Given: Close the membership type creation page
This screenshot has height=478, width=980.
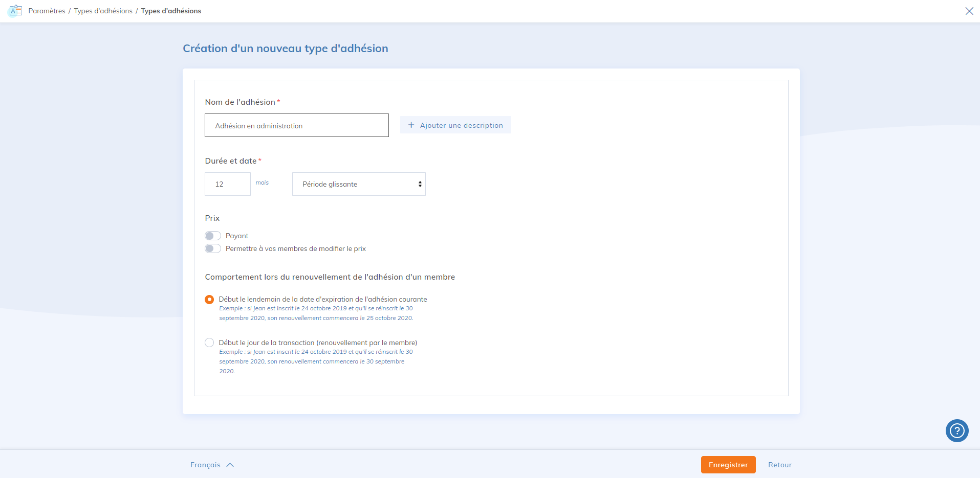Looking at the screenshot, I should [x=969, y=11].
